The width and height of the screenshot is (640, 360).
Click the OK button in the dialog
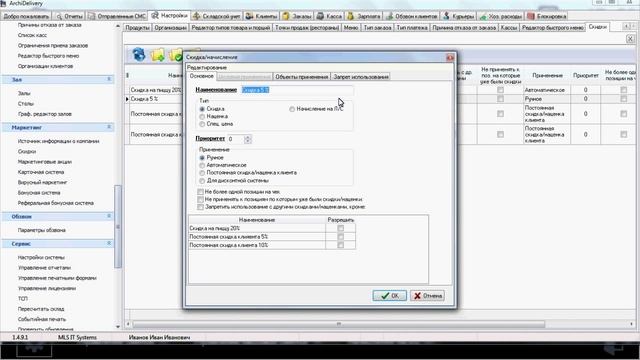coord(389,296)
